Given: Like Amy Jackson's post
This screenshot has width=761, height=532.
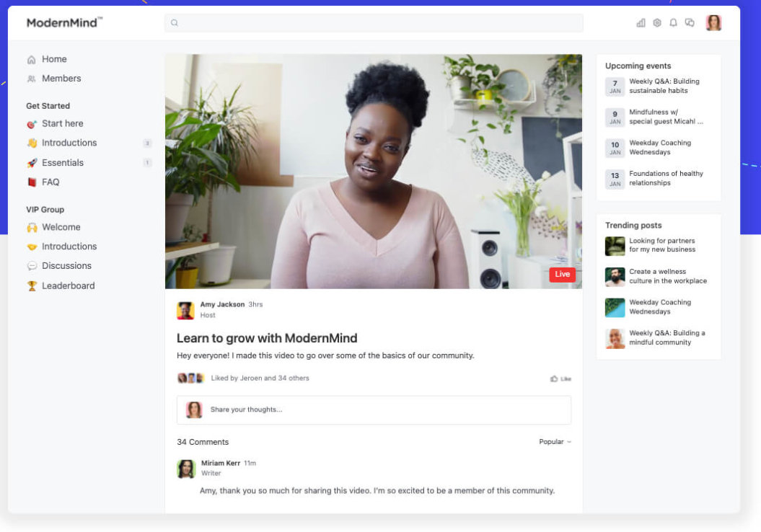Looking at the screenshot, I should 560,378.
